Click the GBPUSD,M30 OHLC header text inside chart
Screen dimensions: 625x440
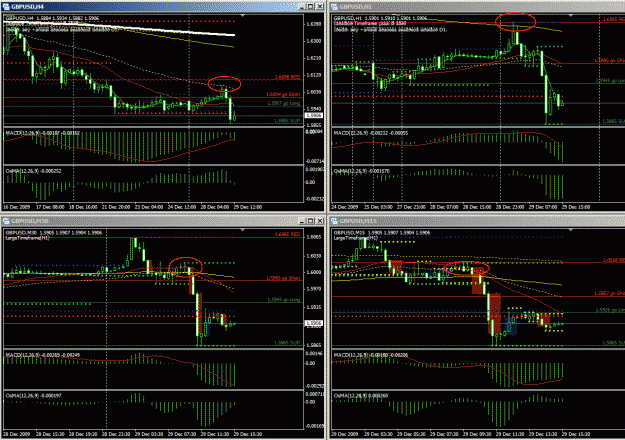point(54,233)
